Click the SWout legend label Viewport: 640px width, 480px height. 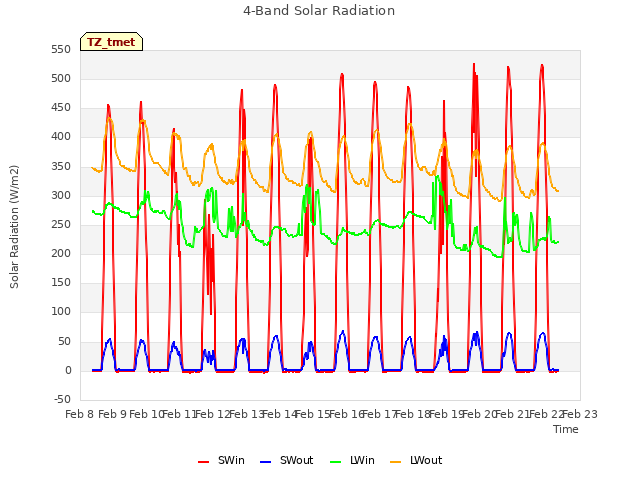click(296, 460)
